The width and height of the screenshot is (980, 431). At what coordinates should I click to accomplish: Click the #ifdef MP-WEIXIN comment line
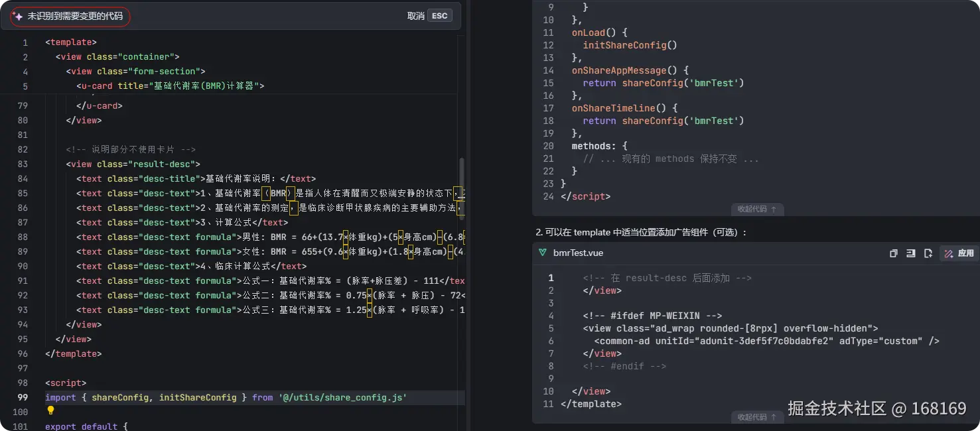[652, 316]
